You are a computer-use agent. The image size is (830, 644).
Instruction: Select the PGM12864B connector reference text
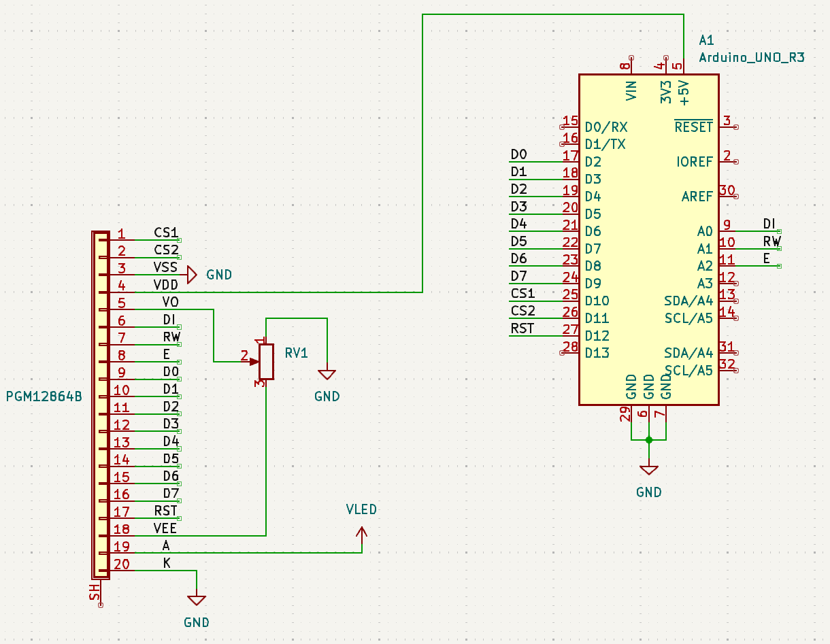44,396
